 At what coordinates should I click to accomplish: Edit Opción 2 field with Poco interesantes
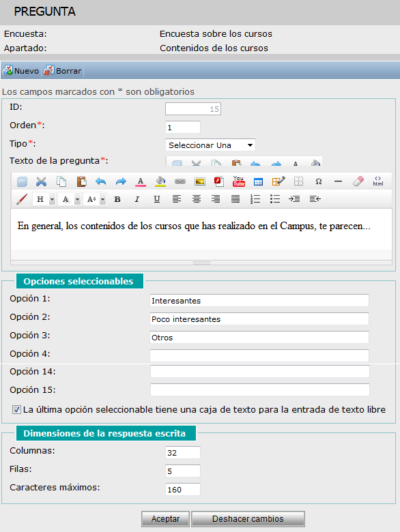[259, 319]
